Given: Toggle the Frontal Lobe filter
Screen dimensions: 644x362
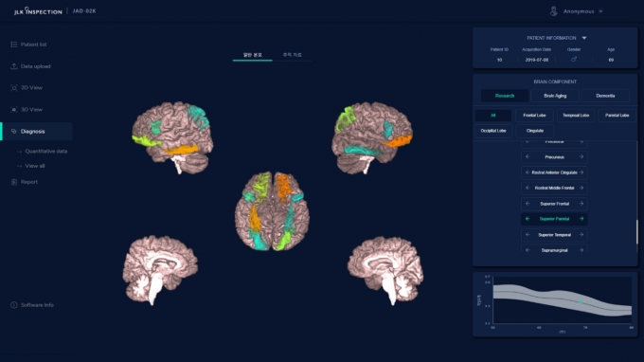Looking at the screenshot, I should tap(534, 116).
